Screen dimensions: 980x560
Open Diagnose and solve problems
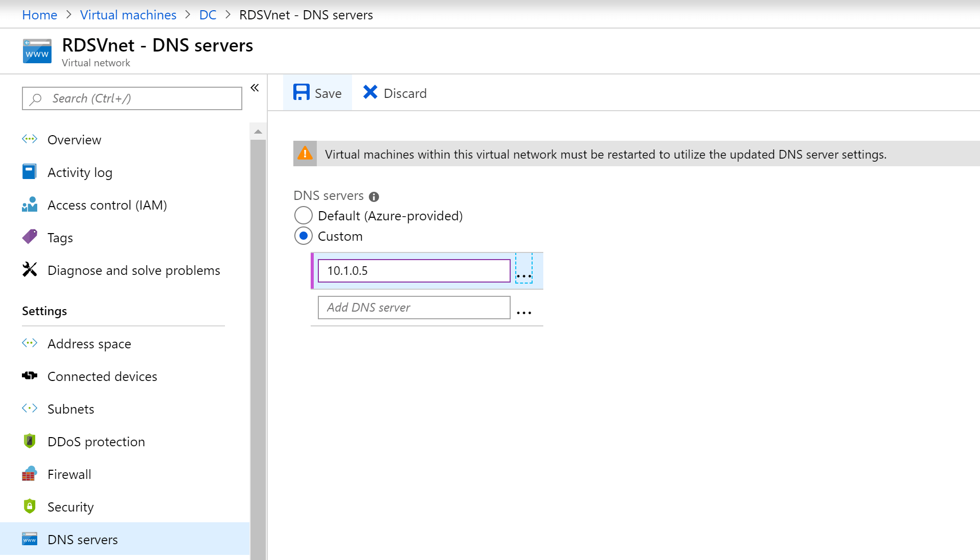click(133, 270)
